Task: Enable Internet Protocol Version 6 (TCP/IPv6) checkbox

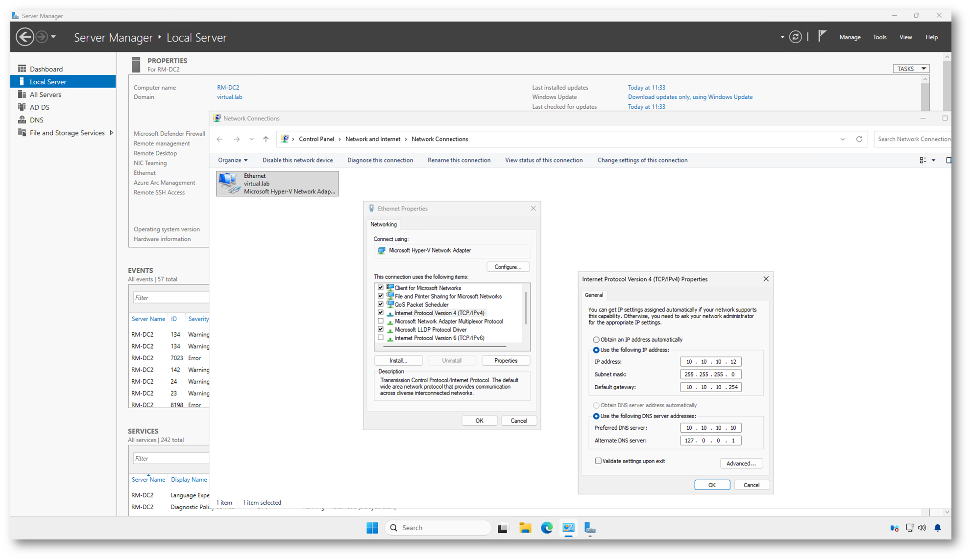Action: coord(381,338)
